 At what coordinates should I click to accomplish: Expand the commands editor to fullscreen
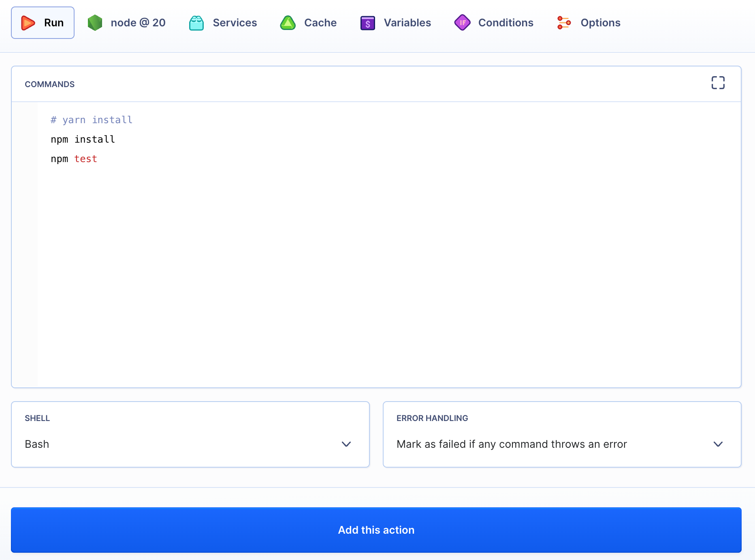pyautogui.click(x=718, y=83)
